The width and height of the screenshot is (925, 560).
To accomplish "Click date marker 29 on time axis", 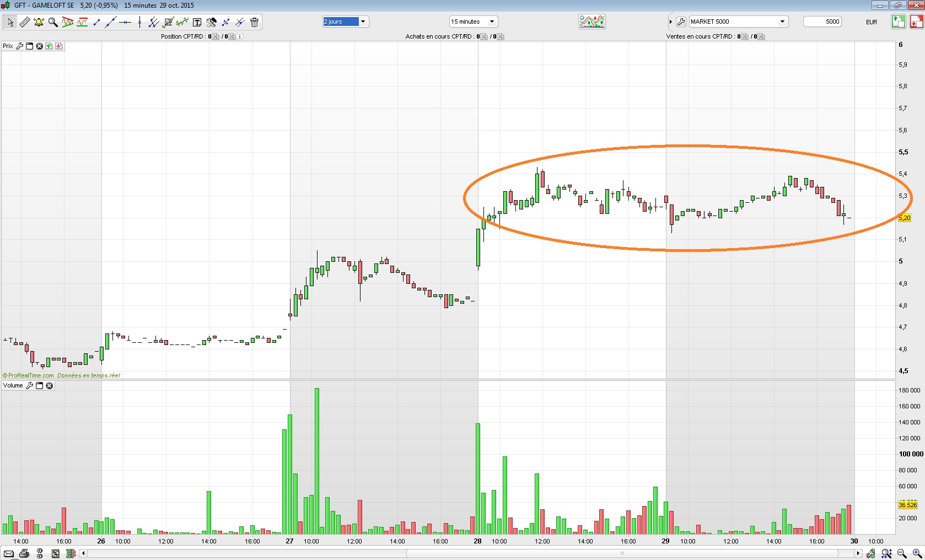I will 665,541.
